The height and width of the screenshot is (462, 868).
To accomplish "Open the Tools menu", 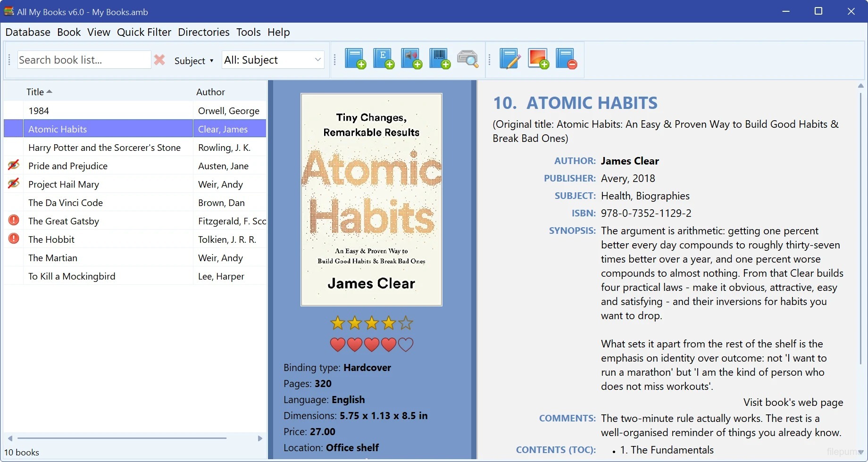I will (x=249, y=32).
